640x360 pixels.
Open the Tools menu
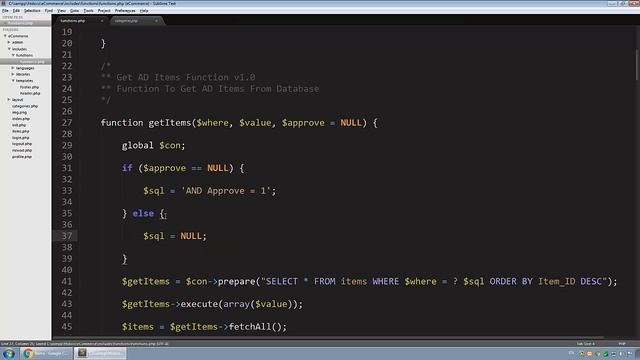88,11
